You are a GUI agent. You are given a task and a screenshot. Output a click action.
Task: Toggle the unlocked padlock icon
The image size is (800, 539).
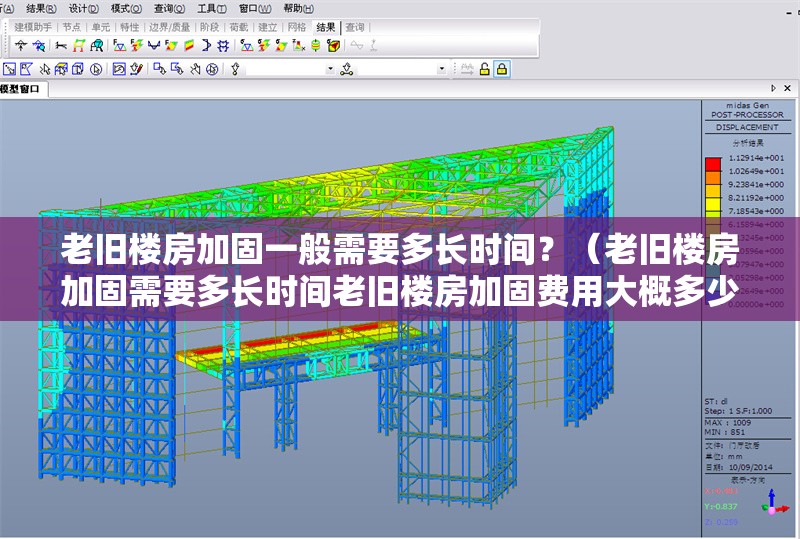pyautogui.click(x=484, y=69)
